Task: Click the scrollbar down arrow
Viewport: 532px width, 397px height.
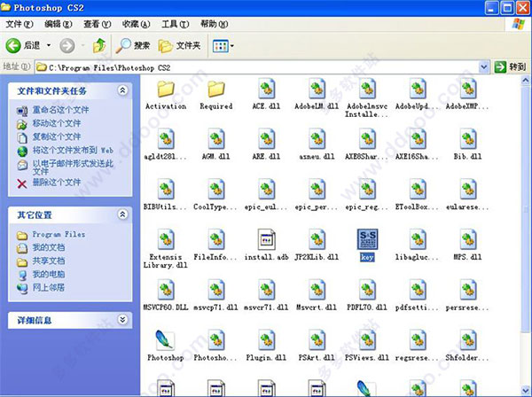Action: tap(525, 391)
